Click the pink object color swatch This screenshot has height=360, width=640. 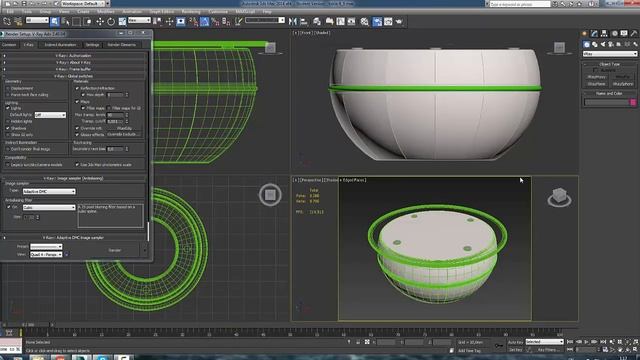[633, 102]
